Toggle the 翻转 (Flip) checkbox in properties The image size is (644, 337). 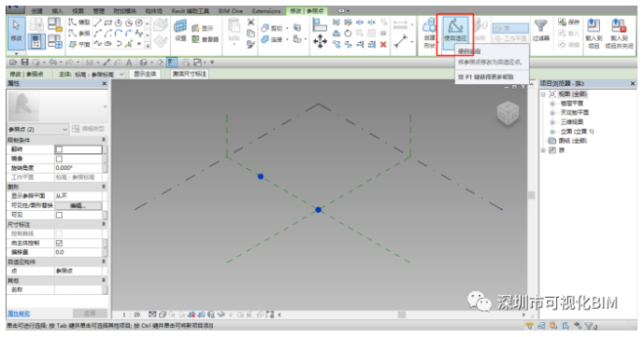click(59, 149)
